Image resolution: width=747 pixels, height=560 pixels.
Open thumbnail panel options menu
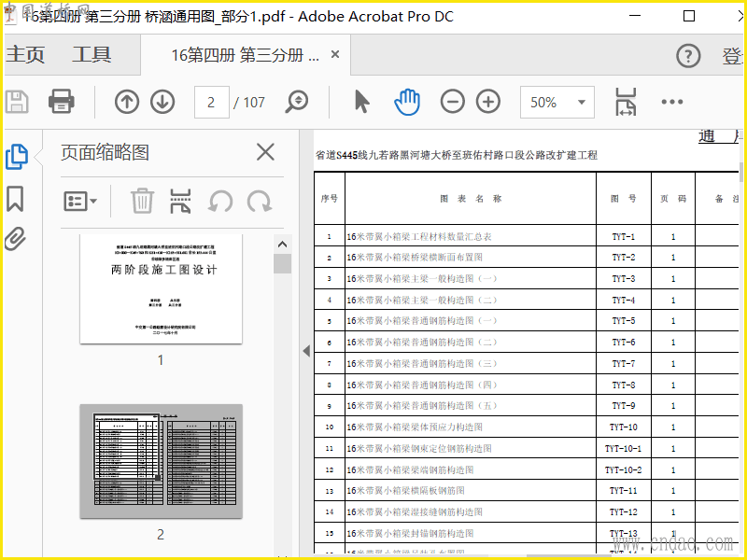80,201
